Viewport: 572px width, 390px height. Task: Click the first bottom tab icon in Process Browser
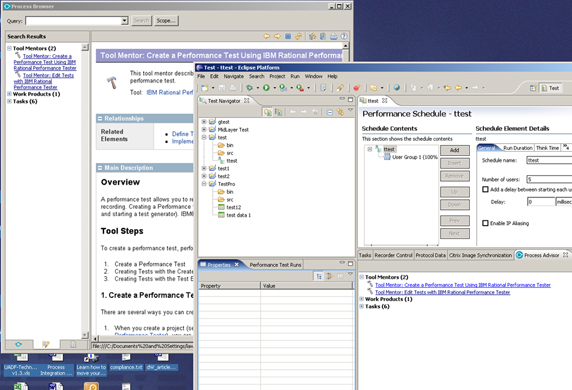click(19, 344)
